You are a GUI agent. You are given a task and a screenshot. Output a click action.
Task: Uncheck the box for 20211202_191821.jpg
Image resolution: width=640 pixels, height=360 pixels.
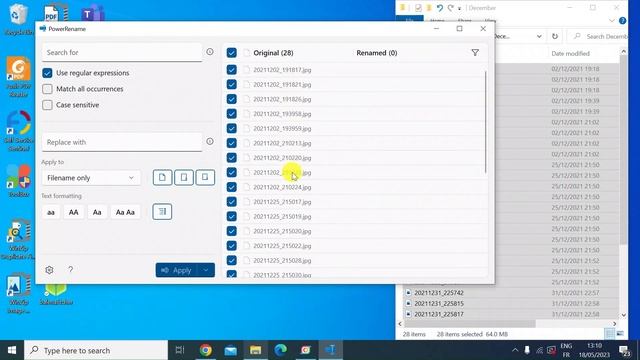[x=231, y=84]
